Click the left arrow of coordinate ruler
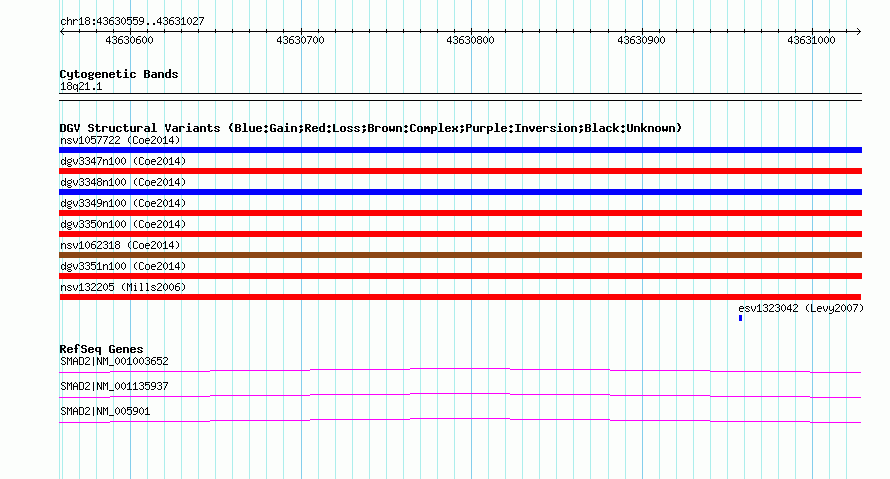Image resolution: width=890 pixels, height=479 pixels. 62,32
